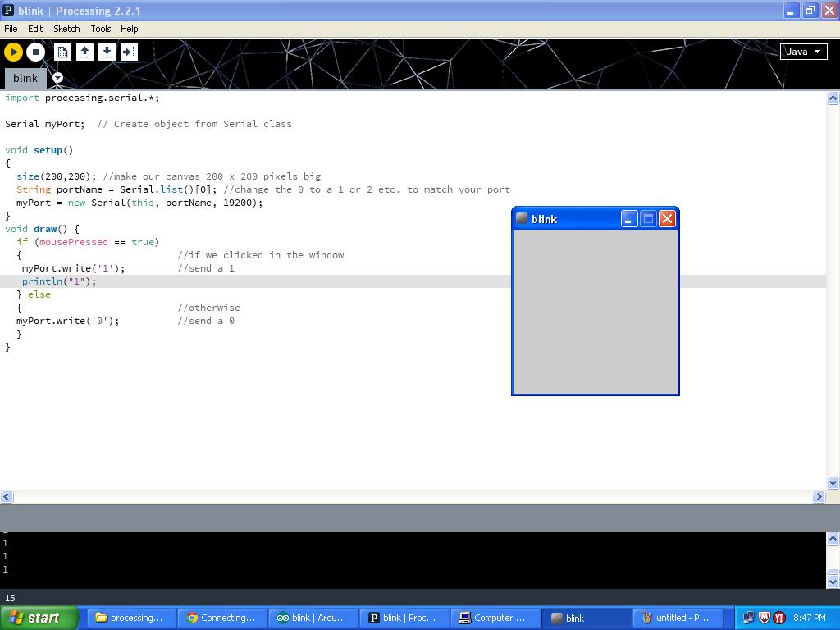840x630 pixels.
Task: Click the network computers tray icon
Action: tap(748, 618)
